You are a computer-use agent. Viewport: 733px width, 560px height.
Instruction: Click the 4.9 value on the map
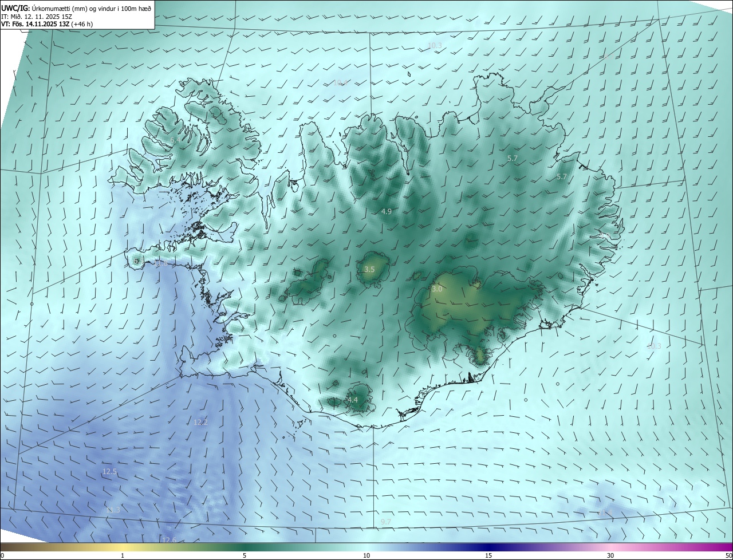pyautogui.click(x=386, y=212)
